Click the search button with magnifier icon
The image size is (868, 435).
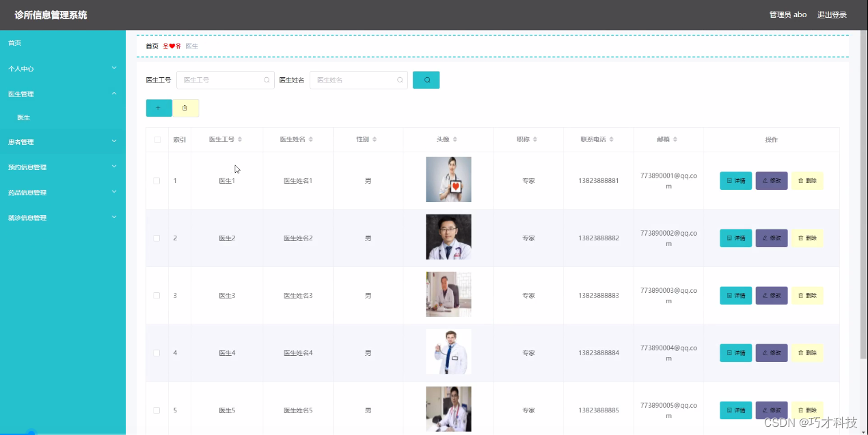[x=426, y=80]
